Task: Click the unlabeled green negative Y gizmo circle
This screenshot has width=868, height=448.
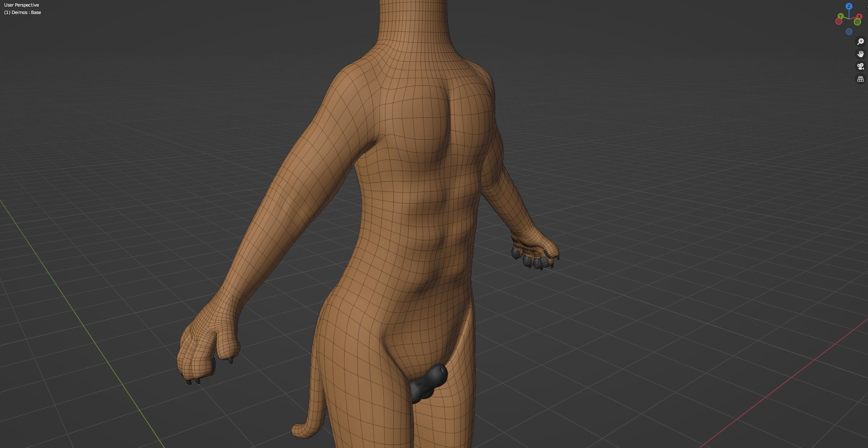Action: point(857,22)
